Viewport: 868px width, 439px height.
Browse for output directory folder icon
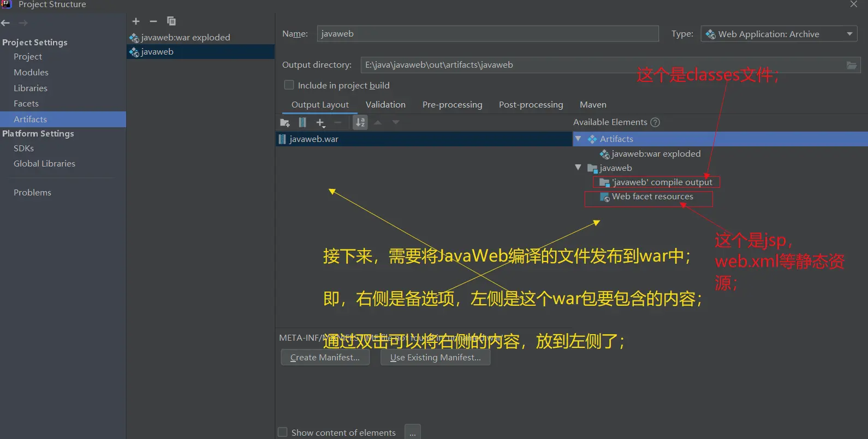tap(851, 65)
